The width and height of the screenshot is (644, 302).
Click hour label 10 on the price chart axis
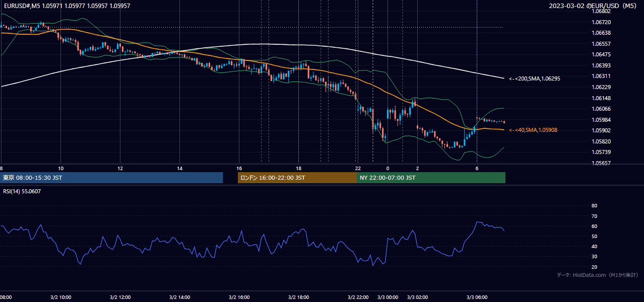pos(60,168)
